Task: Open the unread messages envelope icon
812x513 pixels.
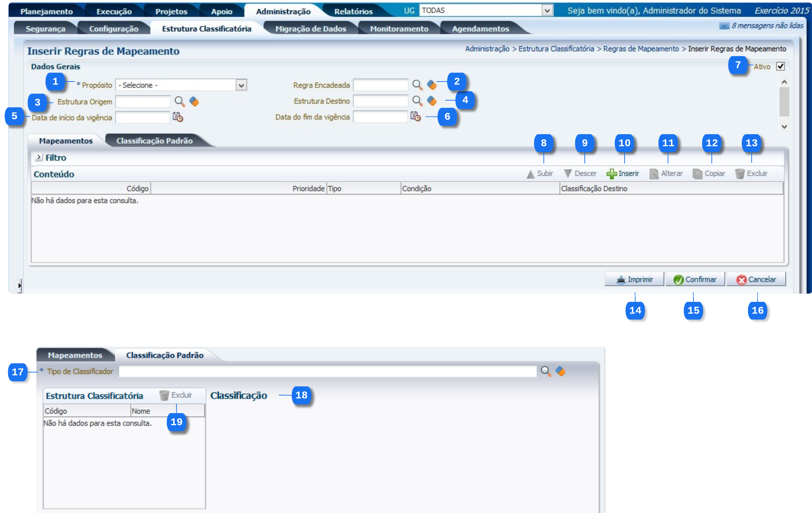Action: 724,26
